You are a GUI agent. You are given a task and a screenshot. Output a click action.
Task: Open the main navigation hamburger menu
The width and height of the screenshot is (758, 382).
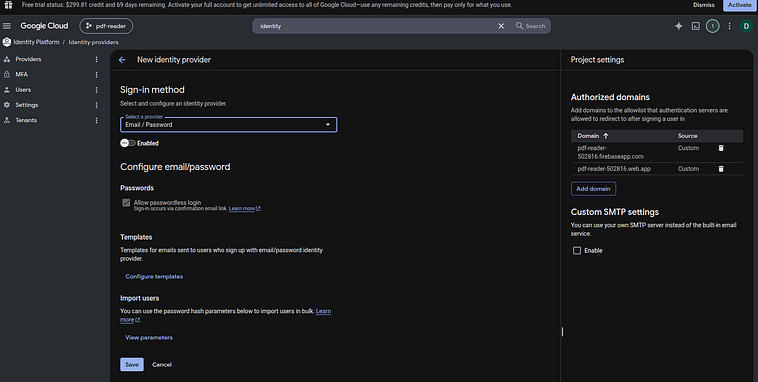click(7, 26)
